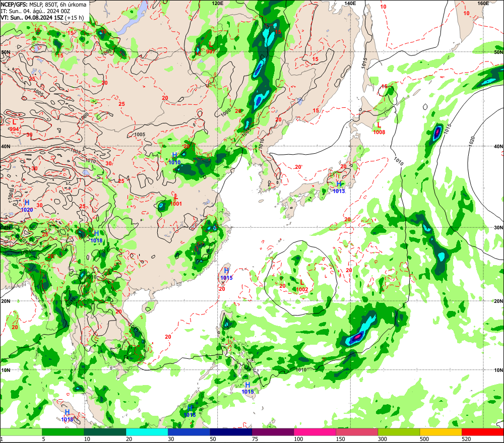Click the 1020 isobar label at the right edge

[472, 142]
